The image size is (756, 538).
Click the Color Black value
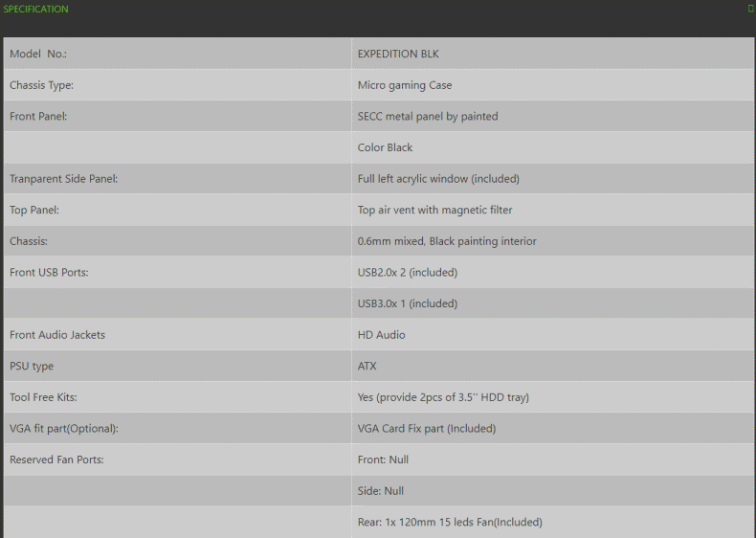click(386, 147)
